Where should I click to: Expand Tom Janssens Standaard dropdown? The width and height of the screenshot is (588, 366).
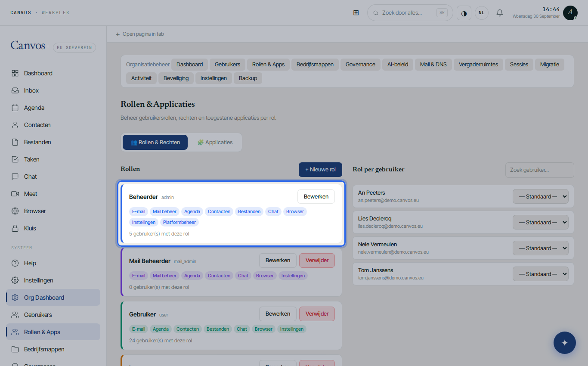tap(540, 274)
